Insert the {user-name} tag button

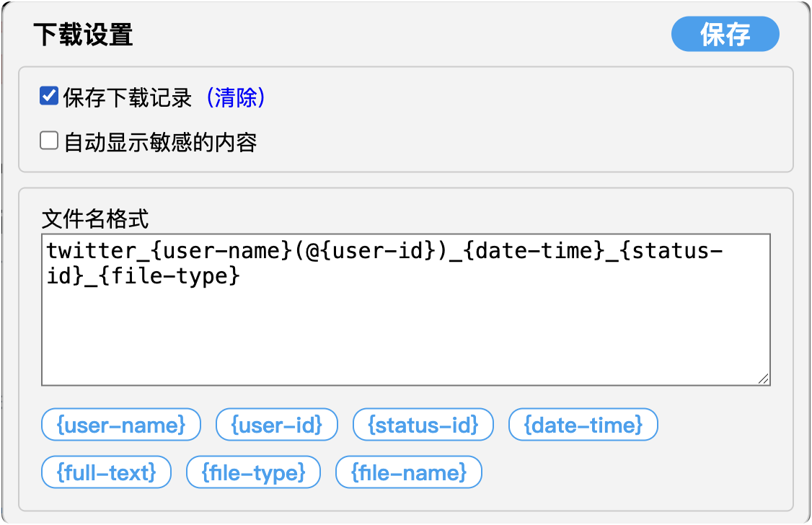(121, 425)
